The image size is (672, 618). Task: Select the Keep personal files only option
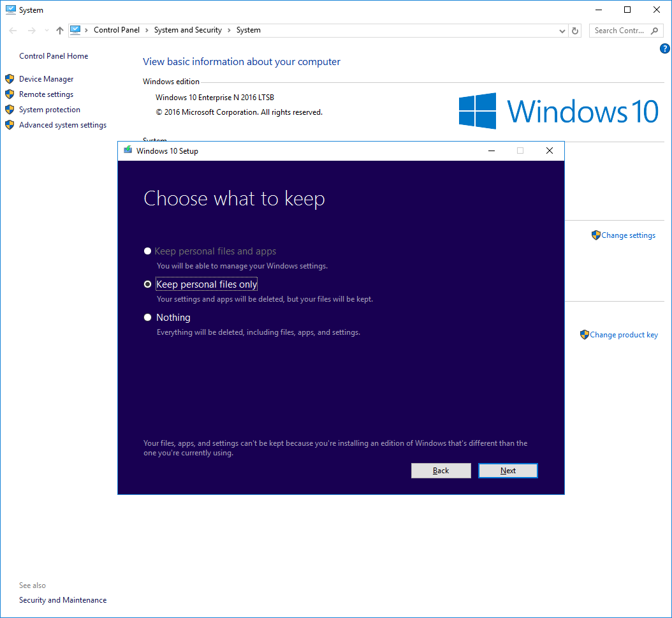[x=147, y=284]
